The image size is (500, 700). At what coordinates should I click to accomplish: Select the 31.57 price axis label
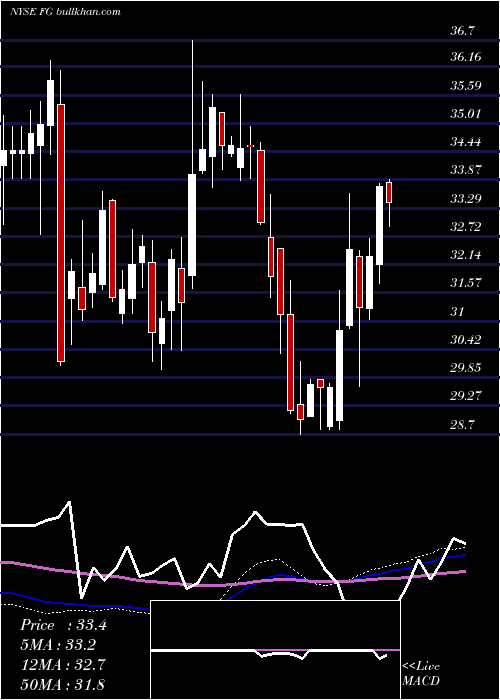(x=466, y=283)
